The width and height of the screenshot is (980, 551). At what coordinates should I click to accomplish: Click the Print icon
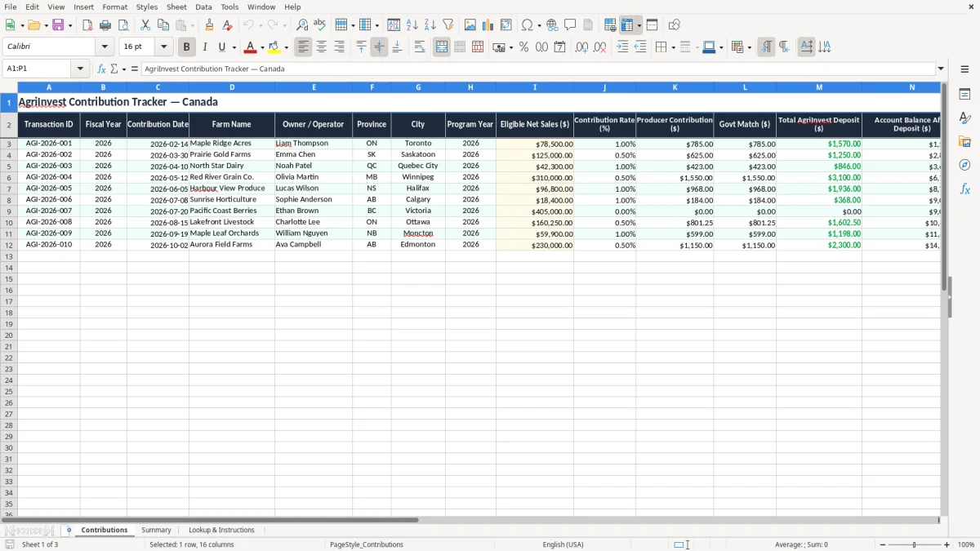pos(105,25)
